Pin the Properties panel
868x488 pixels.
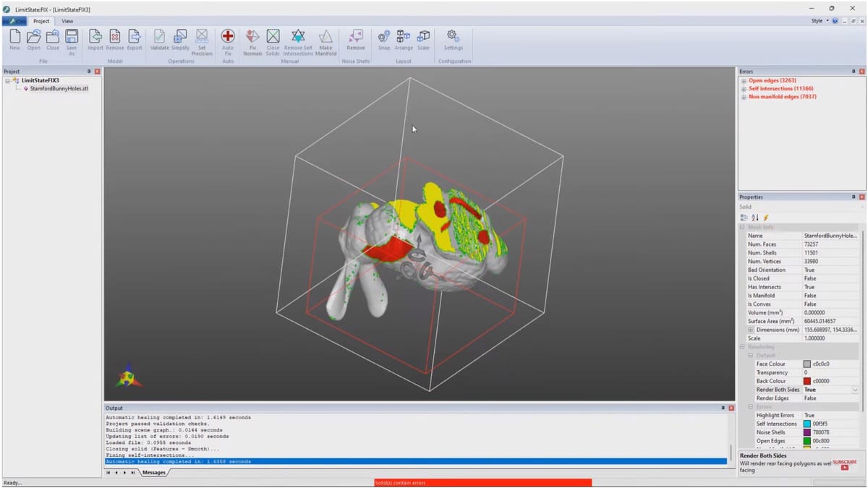tap(854, 197)
